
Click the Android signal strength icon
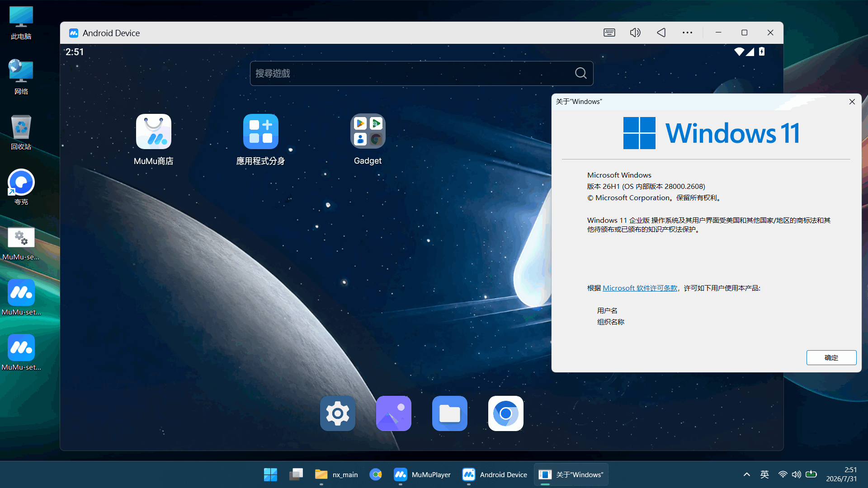point(750,52)
